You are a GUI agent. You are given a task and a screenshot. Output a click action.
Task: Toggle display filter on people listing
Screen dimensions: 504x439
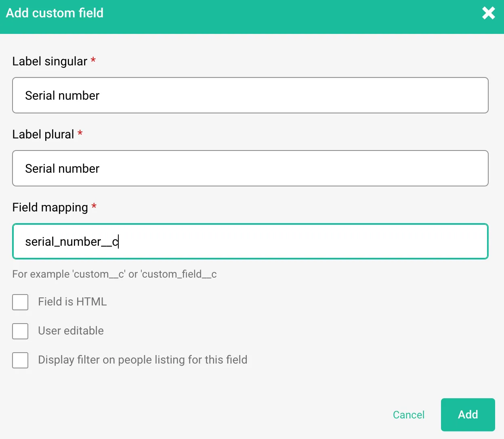click(20, 360)
